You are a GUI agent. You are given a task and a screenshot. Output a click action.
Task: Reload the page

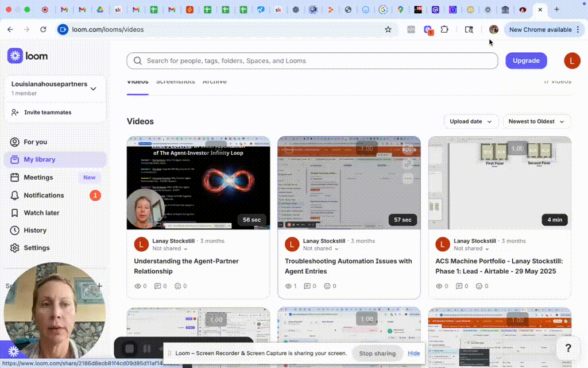tap(43, 29)
